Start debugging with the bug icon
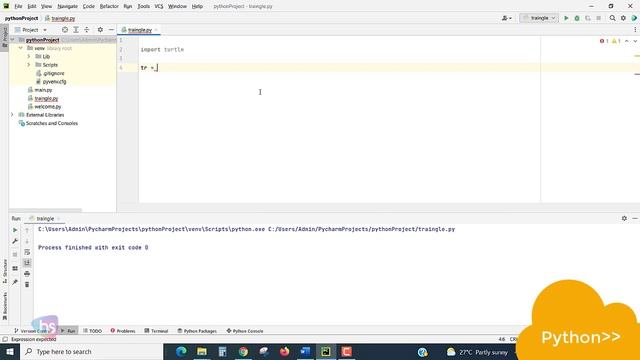This screenshot has width=640, height=360. pos(577,18)
